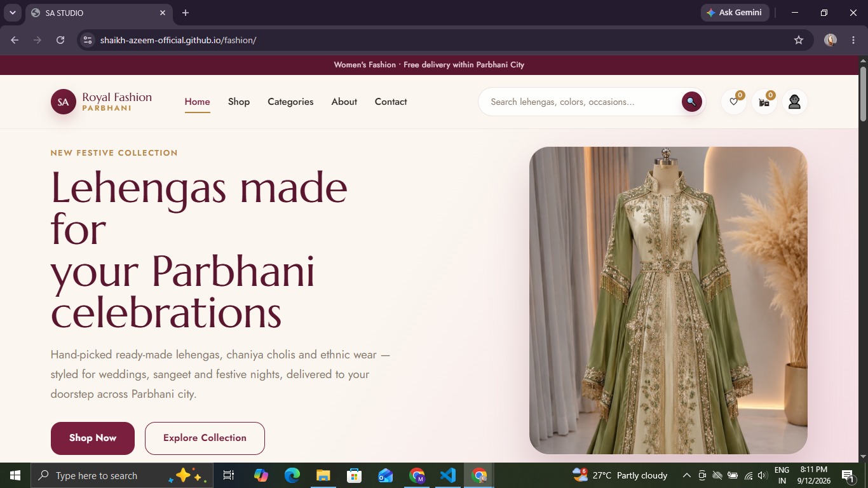Click the Shop Now button
This screenshot has height=488, width=868.
pyautogui.click(x=93, y=438)
